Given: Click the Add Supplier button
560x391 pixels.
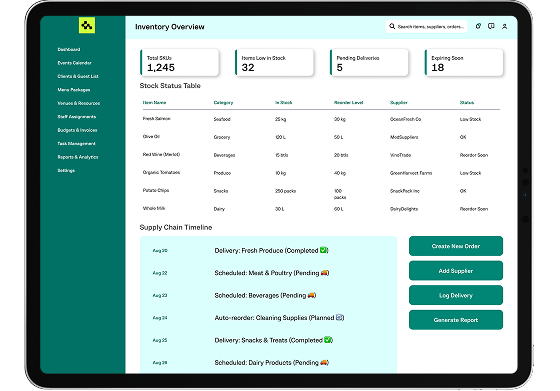Looking at the screenshot, I should (456, 271).
